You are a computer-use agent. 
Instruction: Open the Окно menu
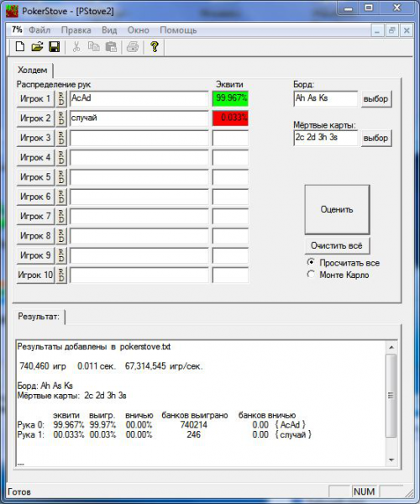click(x=138, y=30)
